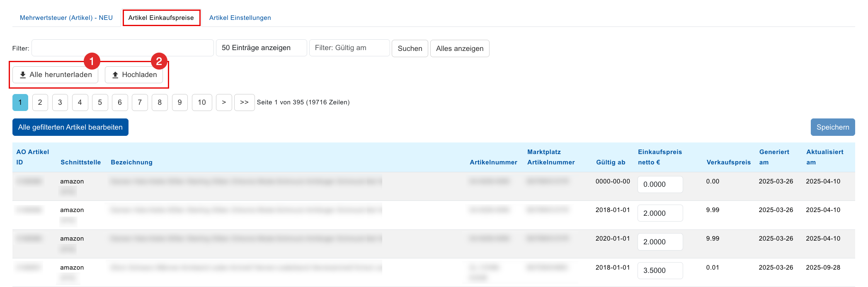The image size is (868, 287).
Task: Focus the Filter text field
Action: [123, 48]
